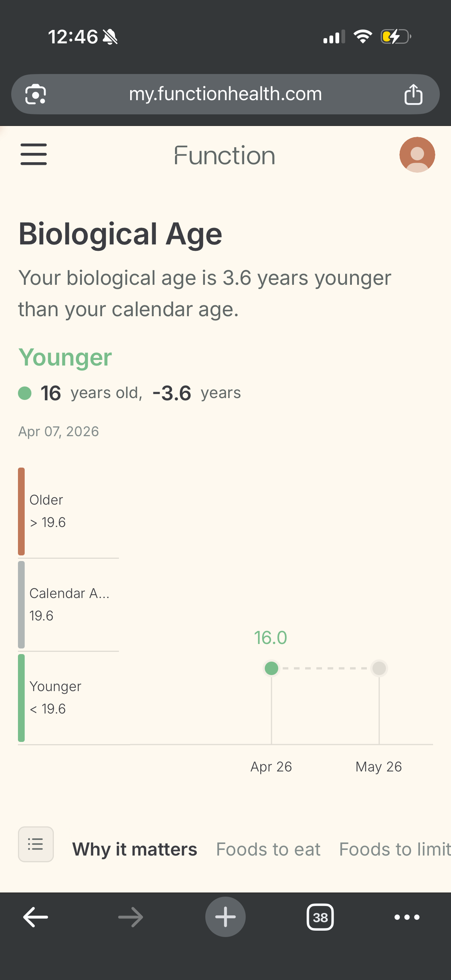
Task: Open the browser three-dot more menu
Action: tap(407, 917)
